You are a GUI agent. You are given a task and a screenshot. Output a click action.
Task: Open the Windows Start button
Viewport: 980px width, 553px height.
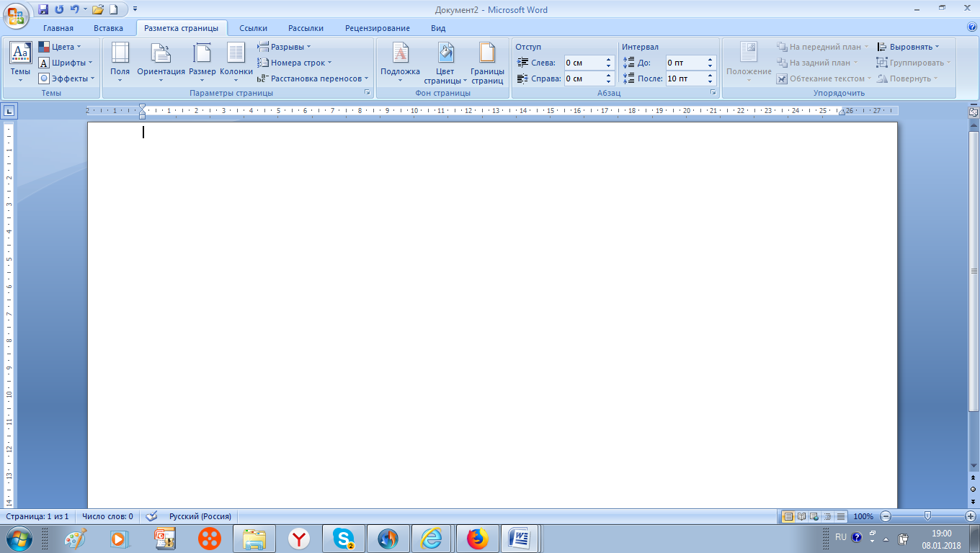pyautogui.click(x=19, y=538)
